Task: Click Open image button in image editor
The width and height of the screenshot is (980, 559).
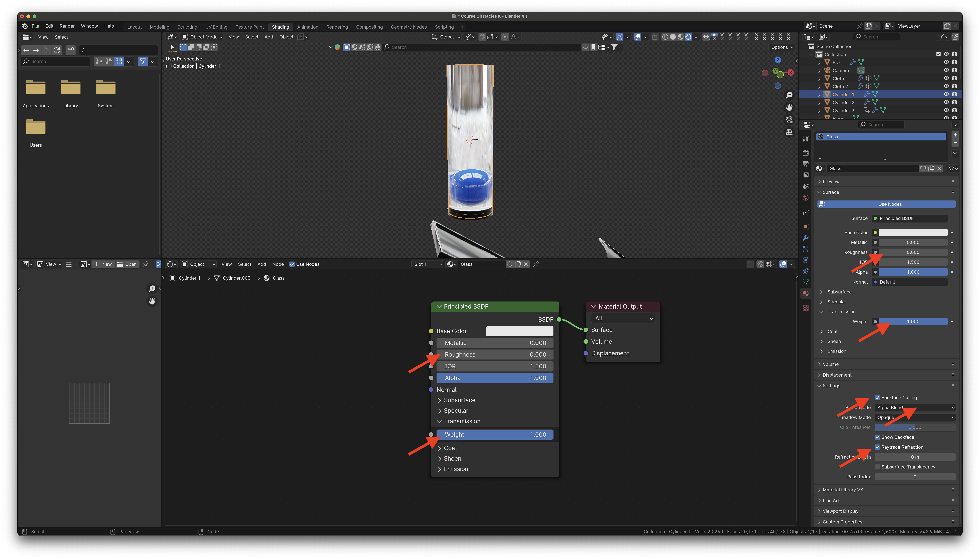Action: coord(127,264)
